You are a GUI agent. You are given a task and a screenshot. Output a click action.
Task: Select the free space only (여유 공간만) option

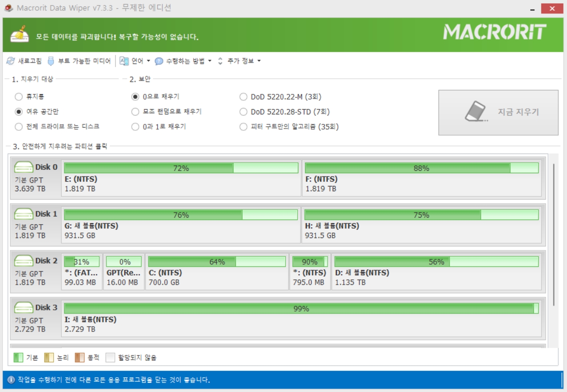(18, 112)
